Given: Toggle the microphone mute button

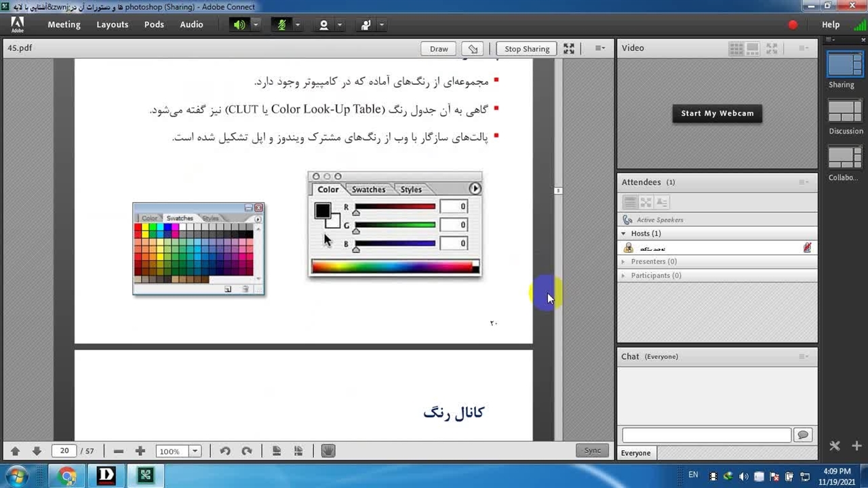Looking at the screenshot, I should (281, 25).
